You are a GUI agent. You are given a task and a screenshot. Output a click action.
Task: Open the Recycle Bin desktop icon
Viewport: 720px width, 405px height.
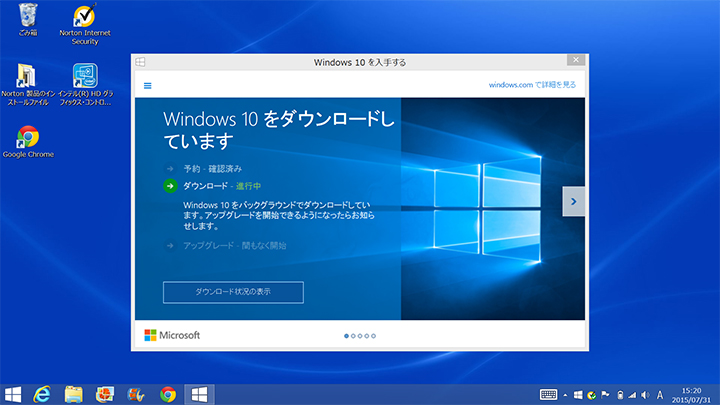coord(28,18)
